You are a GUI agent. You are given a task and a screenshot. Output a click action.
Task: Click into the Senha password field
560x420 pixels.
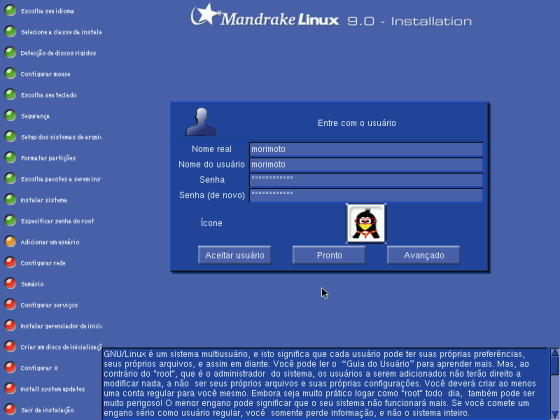(x=366, y=180)
